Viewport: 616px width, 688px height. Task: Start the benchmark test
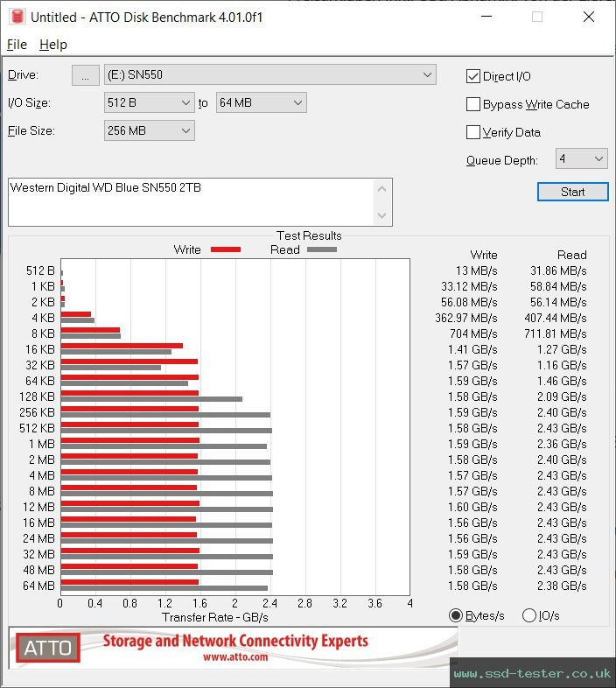point(572,192)
